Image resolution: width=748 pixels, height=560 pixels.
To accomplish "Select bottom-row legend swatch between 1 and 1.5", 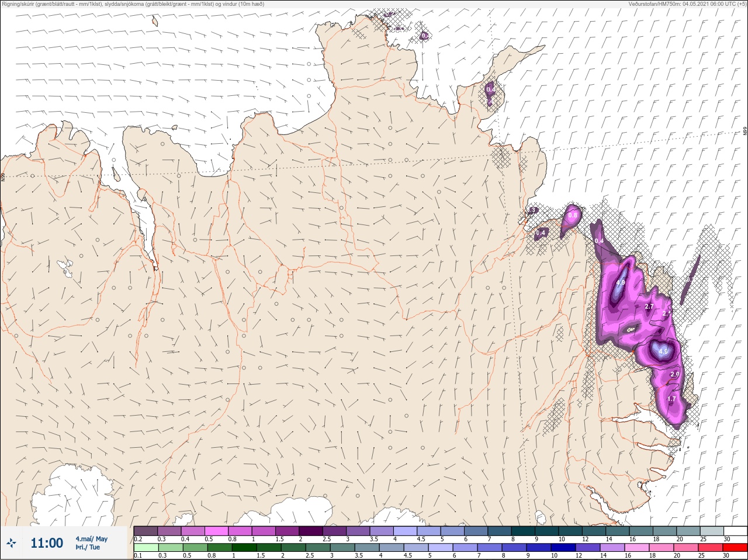I will (x=245, y=548).
